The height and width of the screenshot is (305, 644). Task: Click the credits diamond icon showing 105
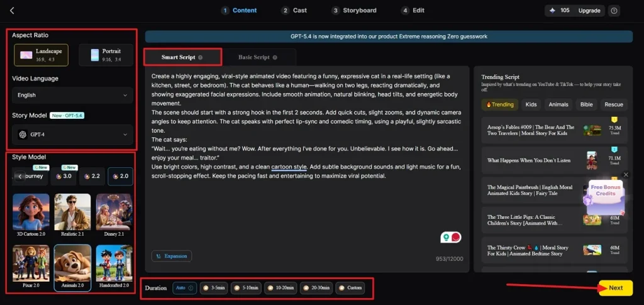(552, 11)
